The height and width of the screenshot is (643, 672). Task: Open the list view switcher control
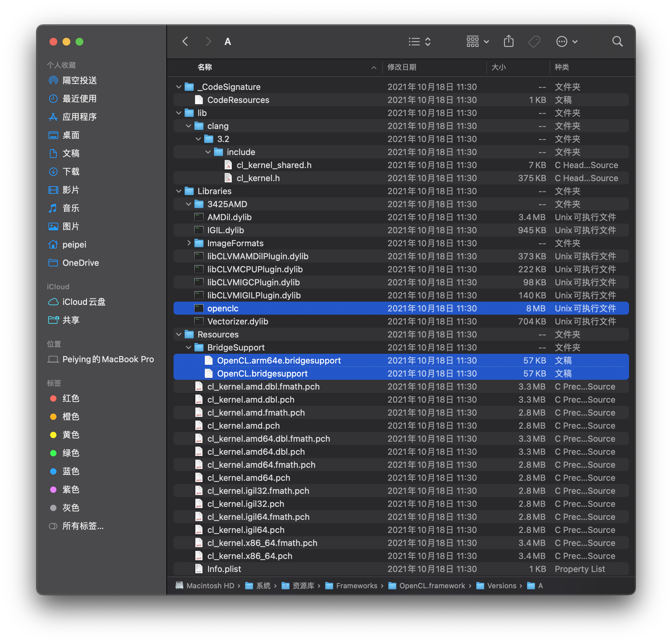[x=420, y=41]
